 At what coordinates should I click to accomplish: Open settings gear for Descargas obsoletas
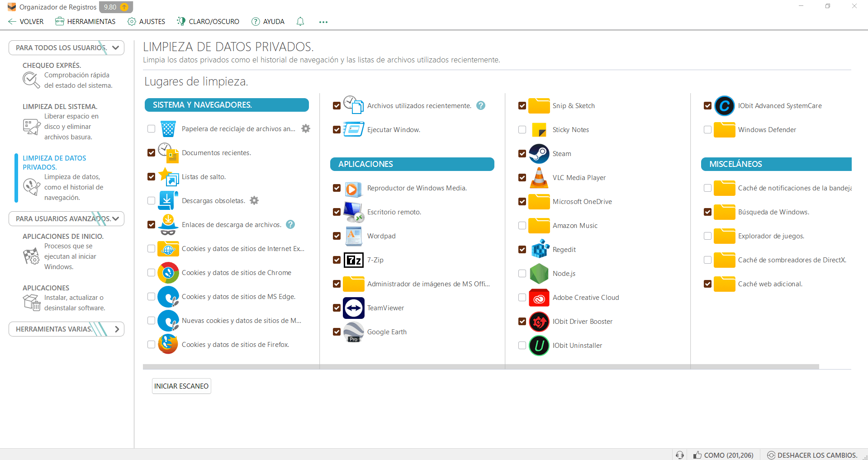click(254, 200)
